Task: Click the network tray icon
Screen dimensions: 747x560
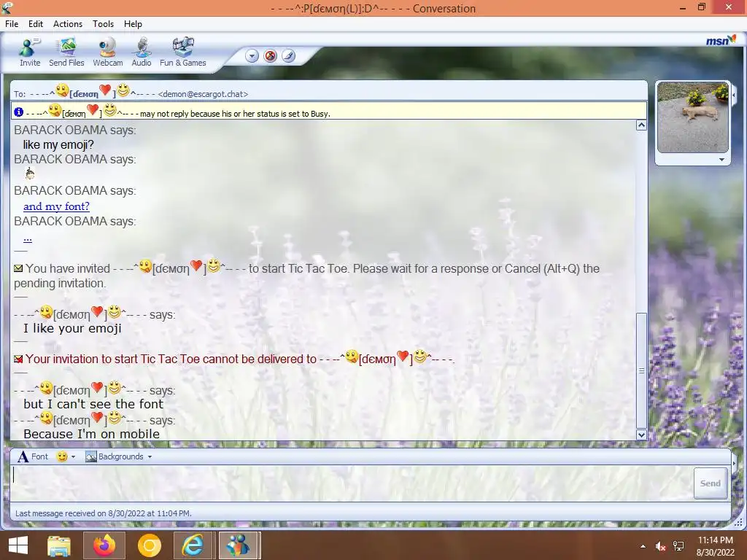Action: point(678,546)
